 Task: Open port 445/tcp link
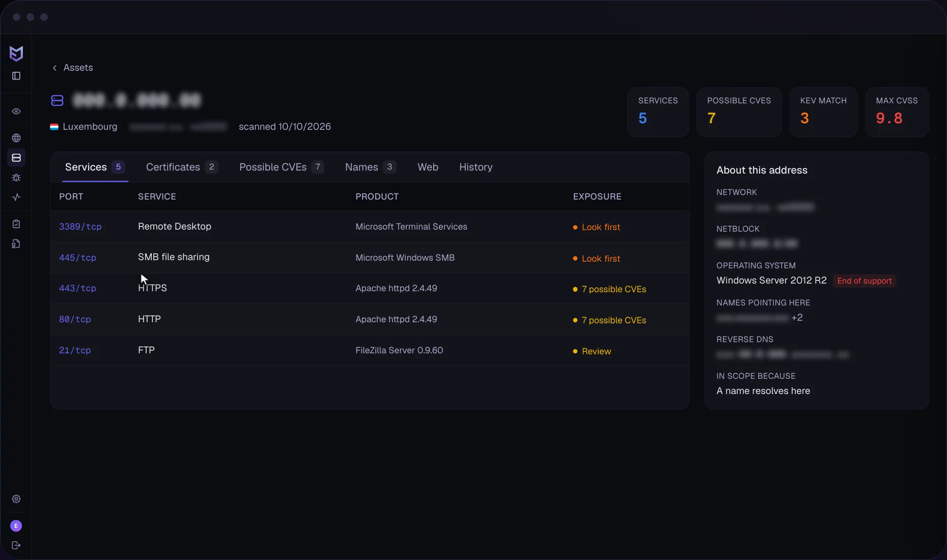coord(77,258)
